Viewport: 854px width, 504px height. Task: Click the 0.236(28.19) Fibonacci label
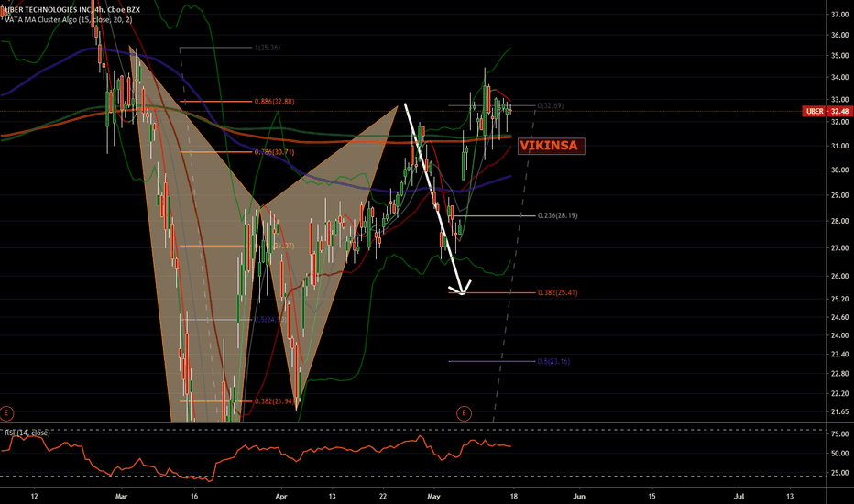click(558, 215)
